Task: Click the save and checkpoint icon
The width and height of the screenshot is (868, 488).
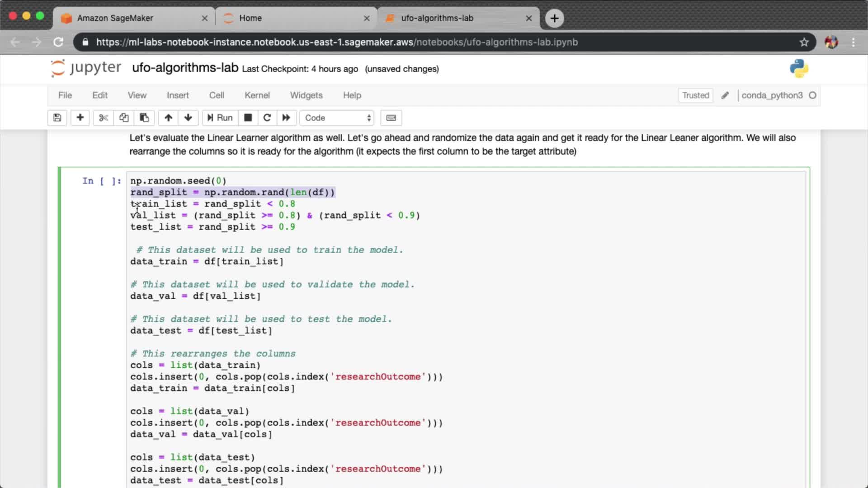Action: (57, 118)
